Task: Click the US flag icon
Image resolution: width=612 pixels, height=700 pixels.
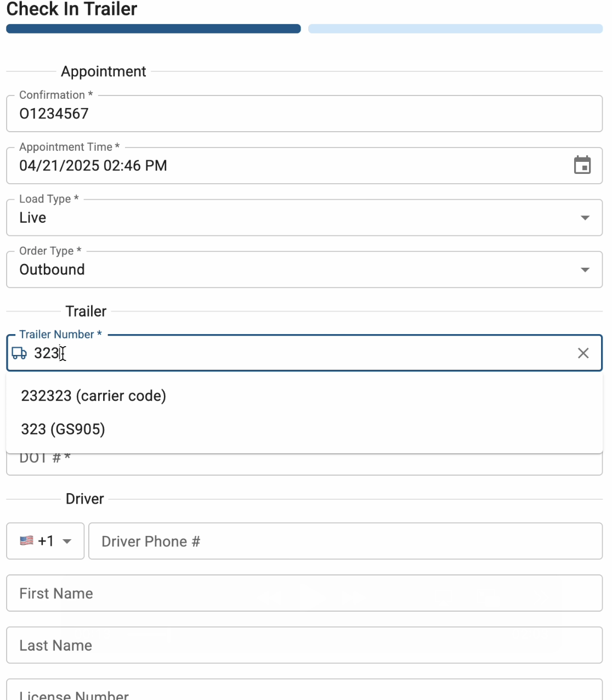Action: click(x=26, y=541)
